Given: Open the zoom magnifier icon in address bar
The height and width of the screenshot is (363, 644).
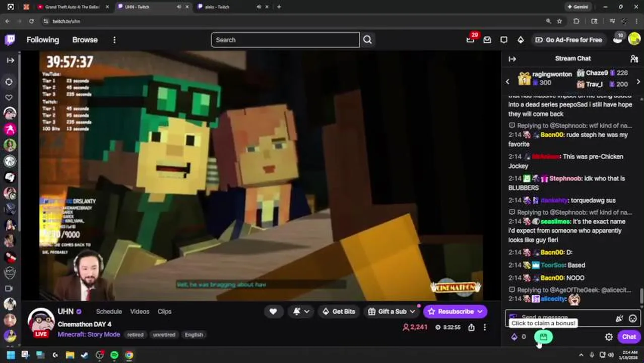Looking at the screenshot, I should [548, 21].
